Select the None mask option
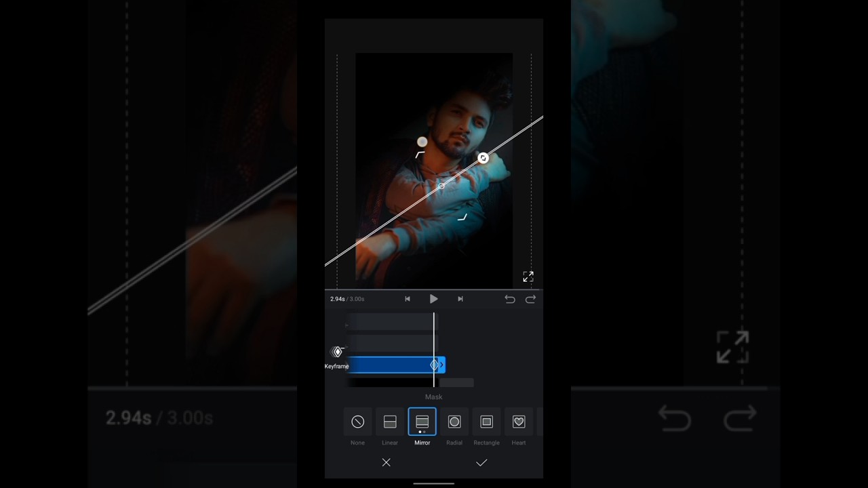Image resolution: width=868 pixels, height=488 pixels. [x=357, y=422]
